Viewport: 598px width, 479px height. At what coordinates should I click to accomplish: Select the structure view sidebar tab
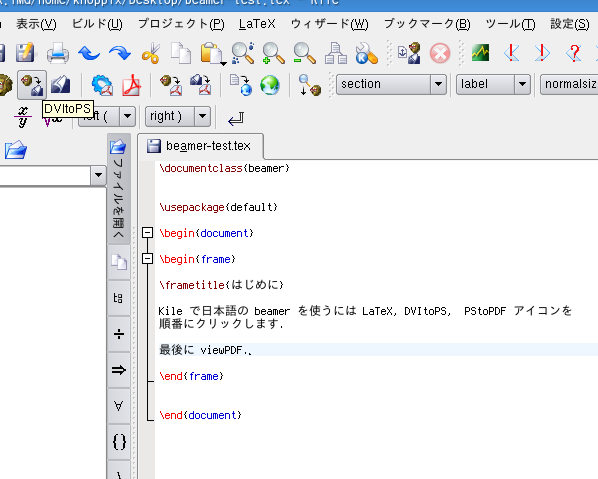pos(119,298)
